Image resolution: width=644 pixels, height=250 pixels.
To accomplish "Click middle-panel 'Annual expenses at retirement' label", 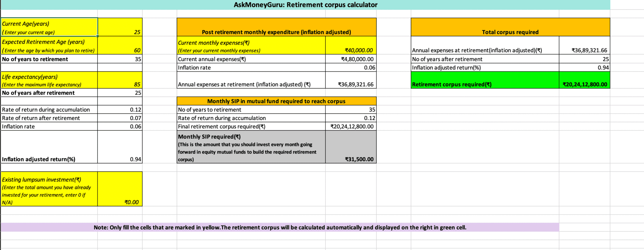I will 251,80.
